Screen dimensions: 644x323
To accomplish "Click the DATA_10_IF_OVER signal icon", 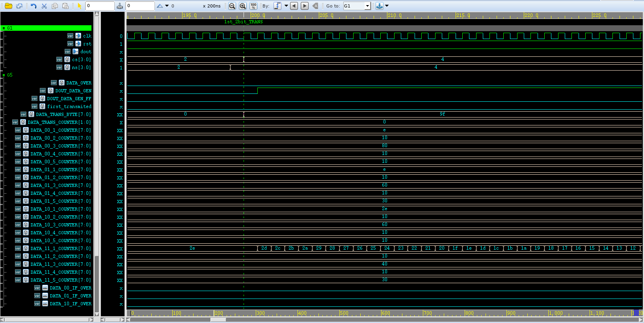I will pos(45,304).
